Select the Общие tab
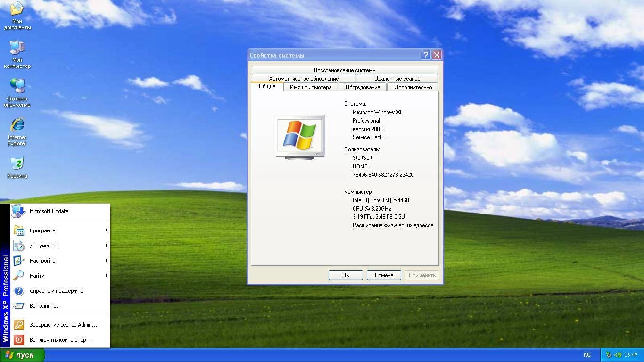The width and height of the screenshot is (644, 362). pyautogui.click(x=267, y=87)
